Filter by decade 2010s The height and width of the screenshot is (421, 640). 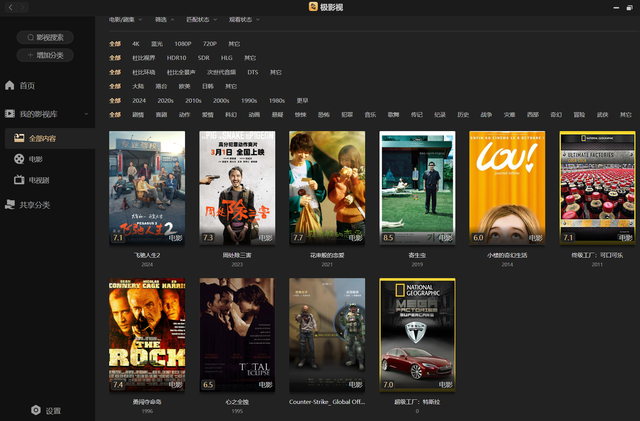coord(193,100)
